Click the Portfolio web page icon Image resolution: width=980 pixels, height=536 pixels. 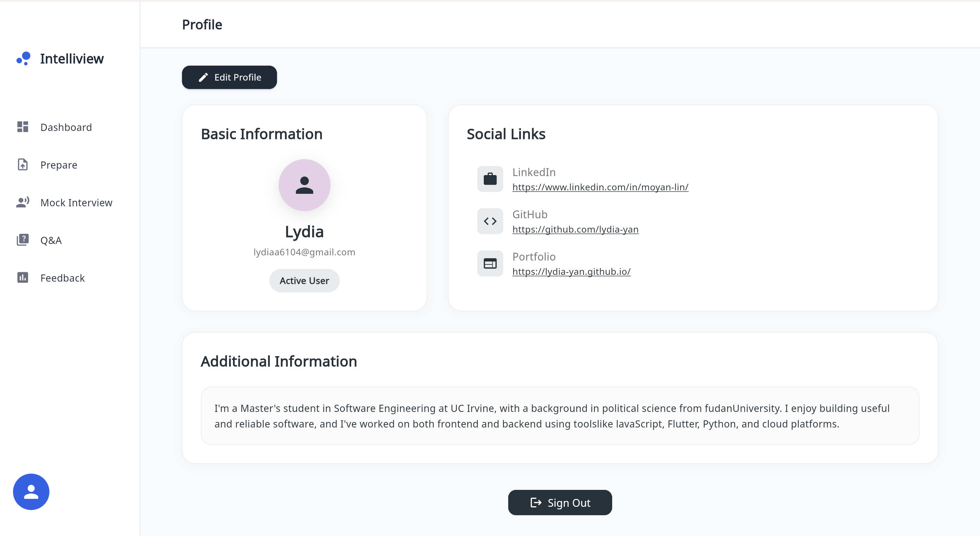490,263
